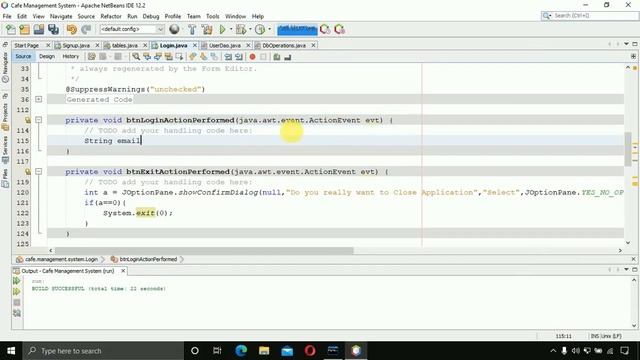Viewport: 640px width, 360px height.
Task: Open the Run Project dropdown arrow
Action: [231, 29]
